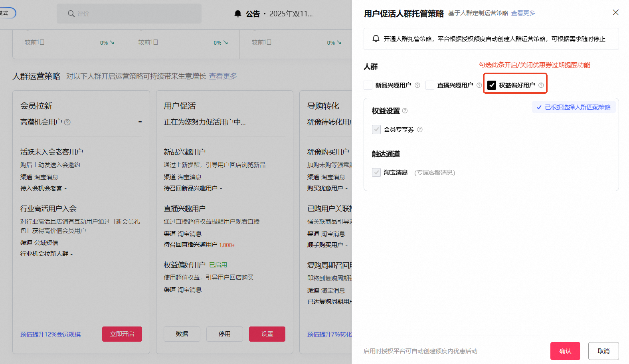The height and width of the screenshot is (364, 629).
Task: Click 待召回直播兴趣用户 1,000+ count
Action: click(227, 245)
